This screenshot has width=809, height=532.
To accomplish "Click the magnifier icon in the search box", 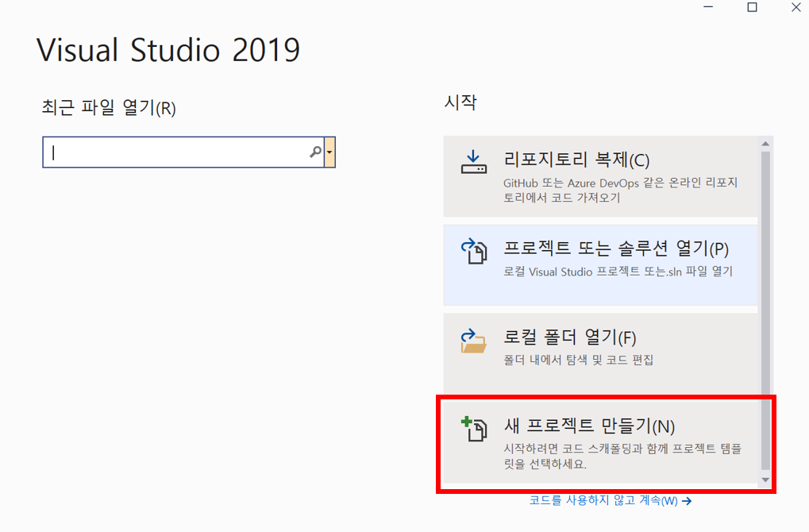I will (315, 152).
